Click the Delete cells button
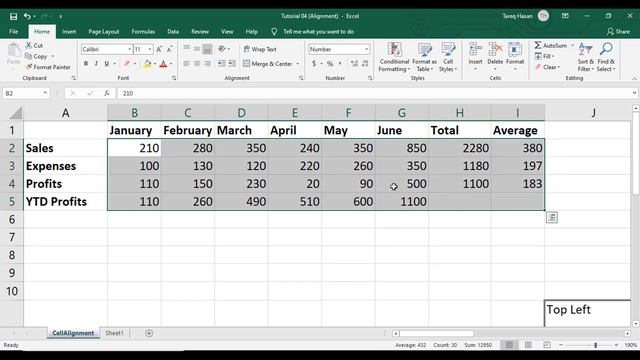This screenshot has width=640, height=360. pos(495,56)
